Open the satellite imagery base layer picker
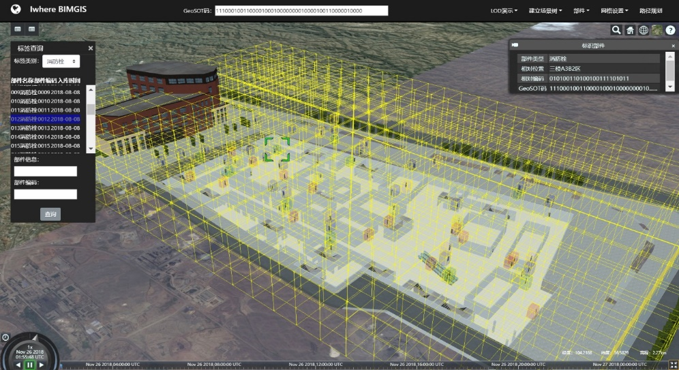Image resolution: width=679 pixels, height=370 pixels. click(x=657, y=30)
